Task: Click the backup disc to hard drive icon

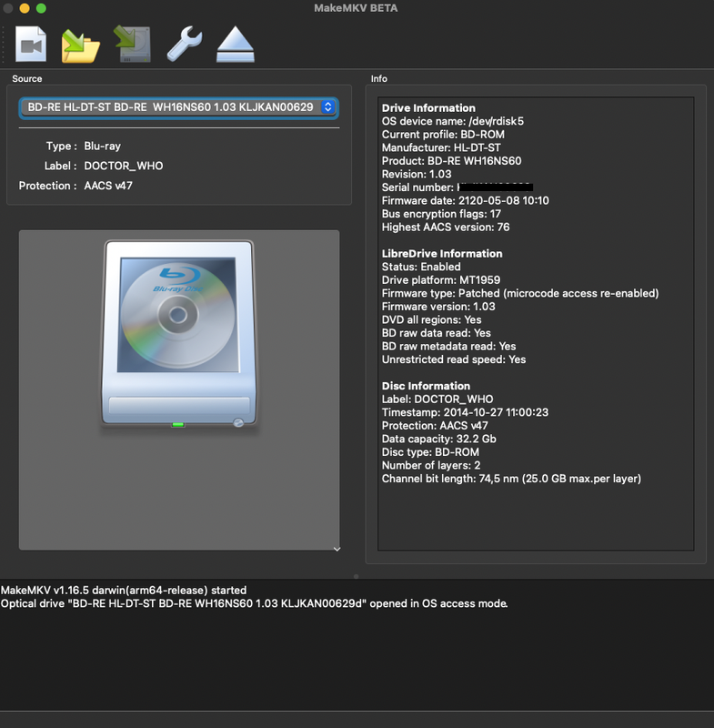Action: (133, 44)
